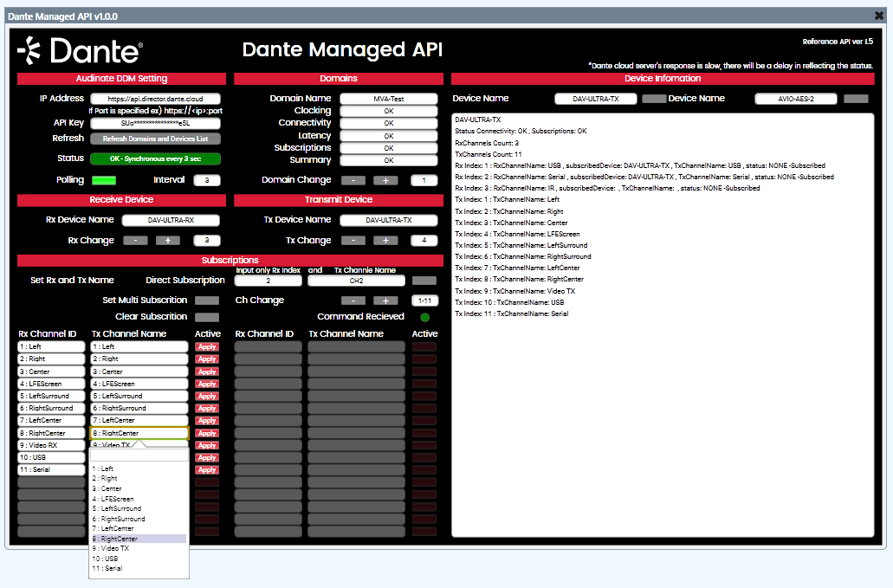The width and height of the screenshot is (893, 588).
Task: Open Tx Channel Name dropdown for row 1 : Left
Action: click(139, 346)
